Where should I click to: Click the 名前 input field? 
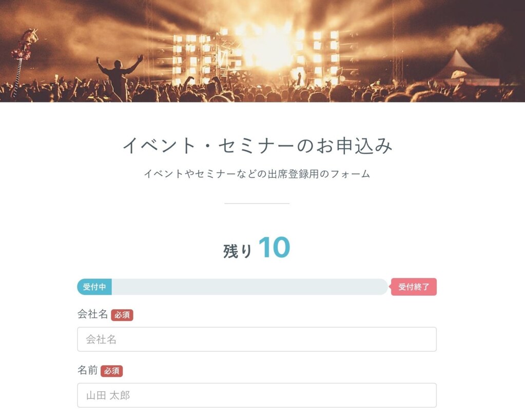point(257,395)
